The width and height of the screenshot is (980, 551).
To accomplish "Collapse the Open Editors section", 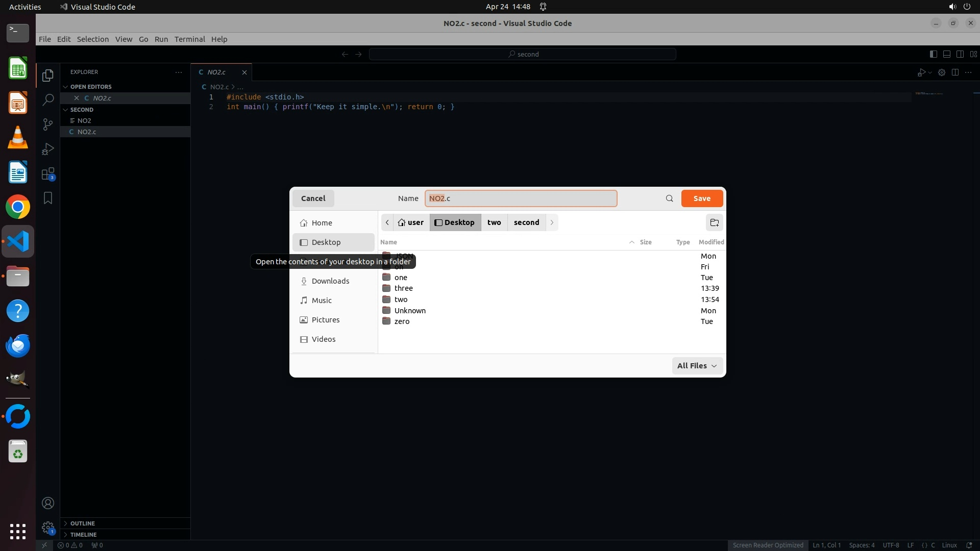I will [91, 87].
